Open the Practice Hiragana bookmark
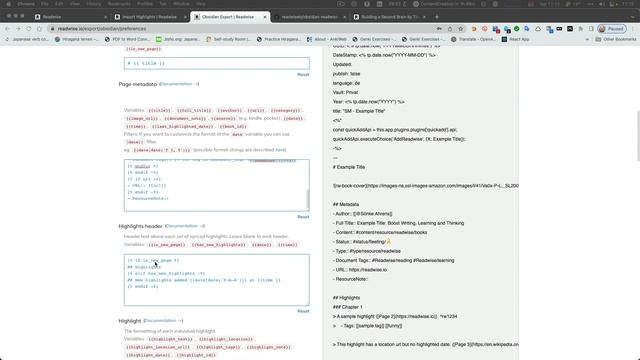The image size is (640, 360). click(x=279, y=39)
